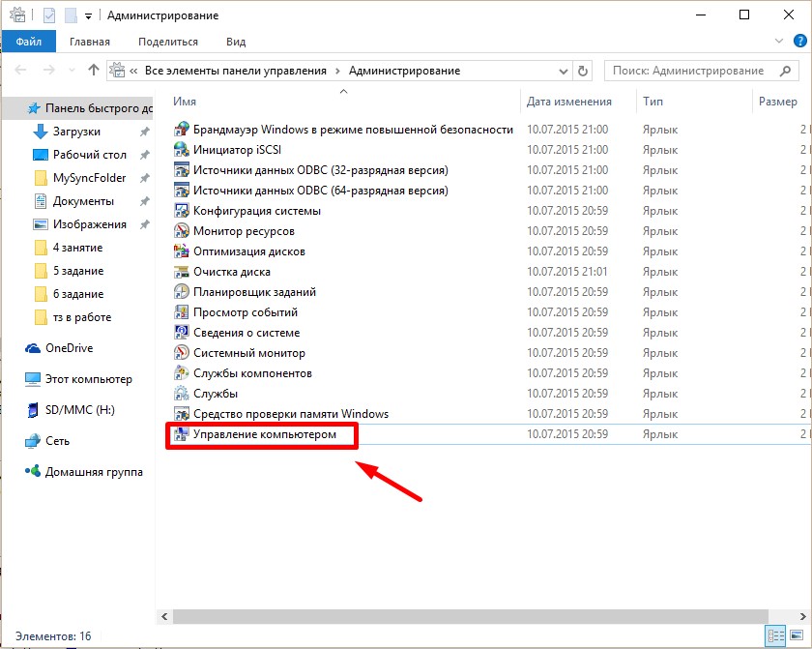Refresh the current folder view
Viewport: 812px width, 649px height.
(x=583, y=71)
